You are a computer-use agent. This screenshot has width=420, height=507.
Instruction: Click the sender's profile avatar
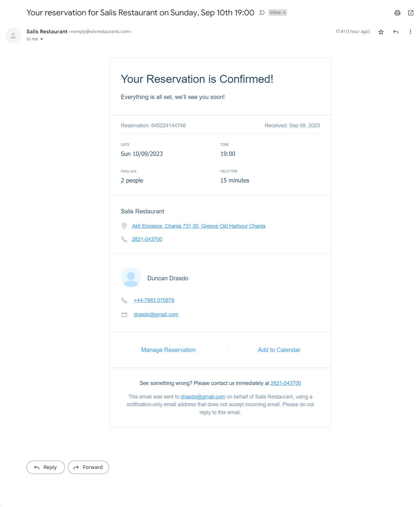(x=13, y=35)
